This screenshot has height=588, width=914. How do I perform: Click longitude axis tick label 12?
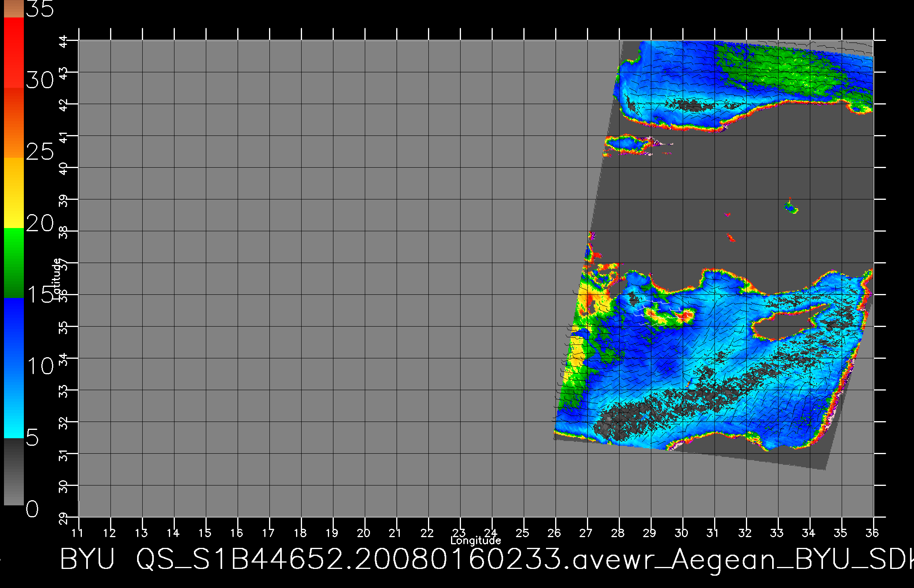pyautogui.click(x=109, y=533)
